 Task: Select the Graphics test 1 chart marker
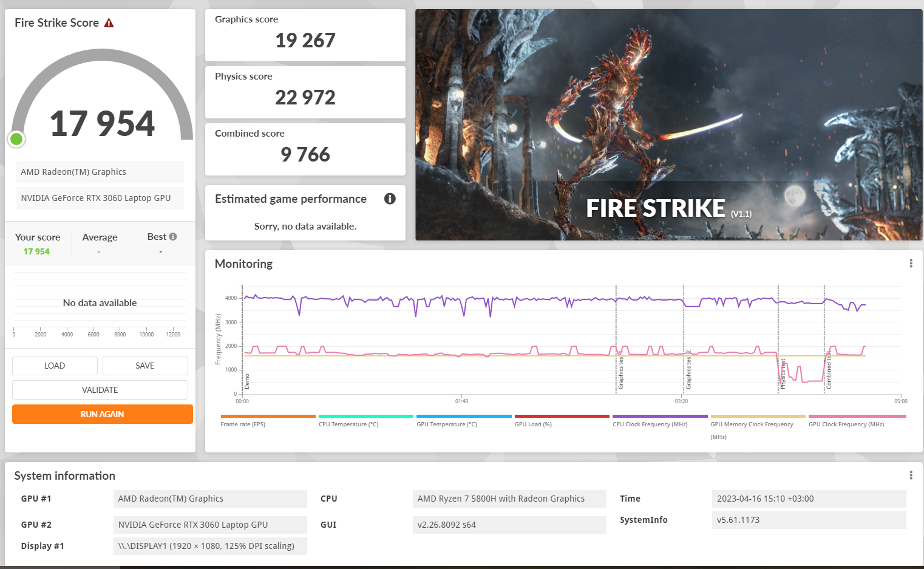(x=620, y=370)
